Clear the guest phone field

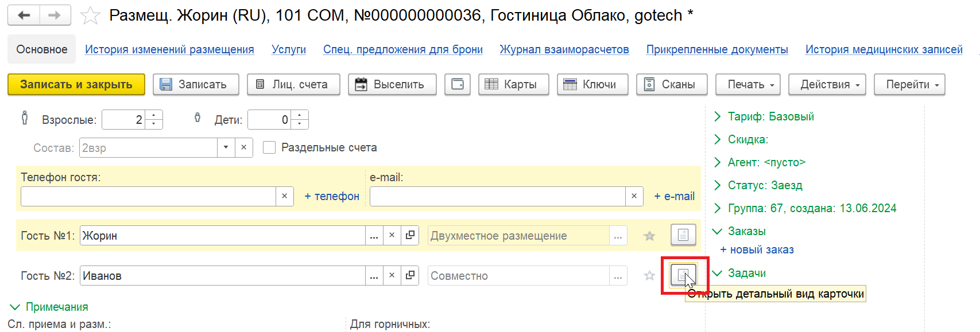pos(285,196)
